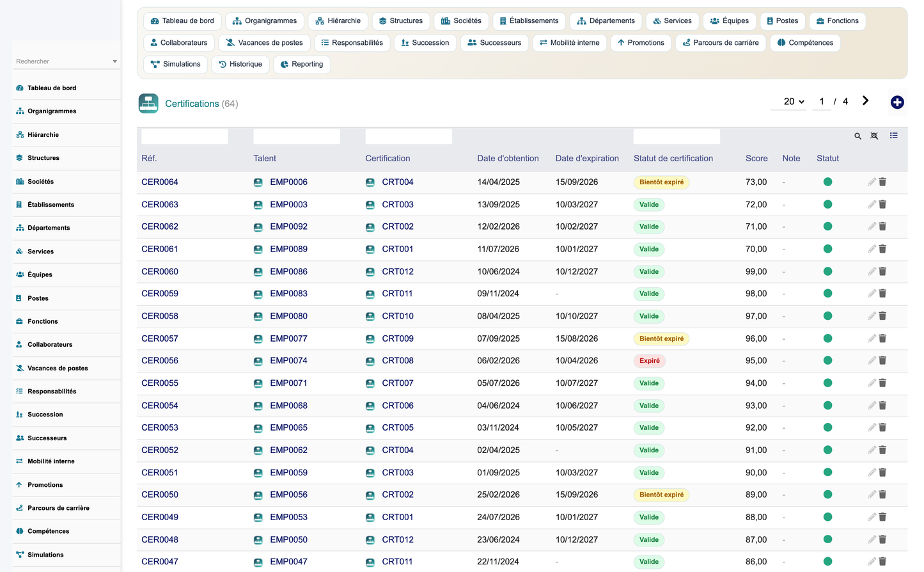This screenshot has height=572, width=924.
Task: Go to next page with chevron arrow
Action: (x=865, y=100)
